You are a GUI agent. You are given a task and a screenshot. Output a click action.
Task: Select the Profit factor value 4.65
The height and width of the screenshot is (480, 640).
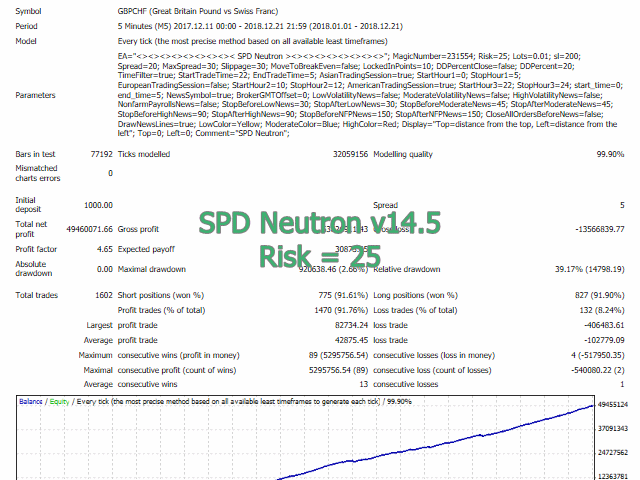(x=104, y=249)
